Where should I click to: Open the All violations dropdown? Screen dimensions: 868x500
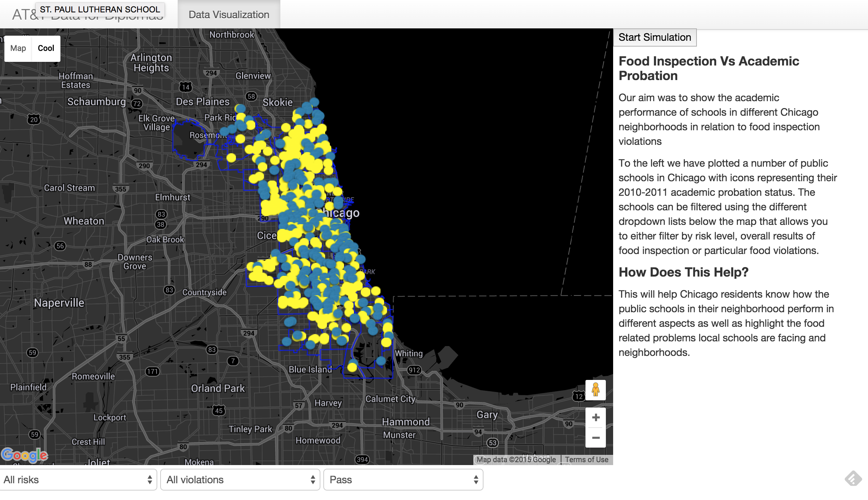click(x=240, y=480)
